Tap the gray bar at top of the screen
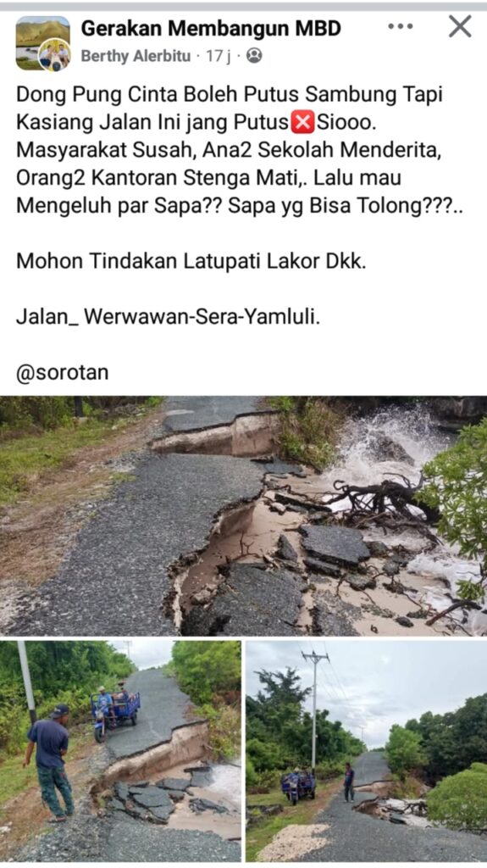This screenshot has height=868, width=487. (244, 6)
